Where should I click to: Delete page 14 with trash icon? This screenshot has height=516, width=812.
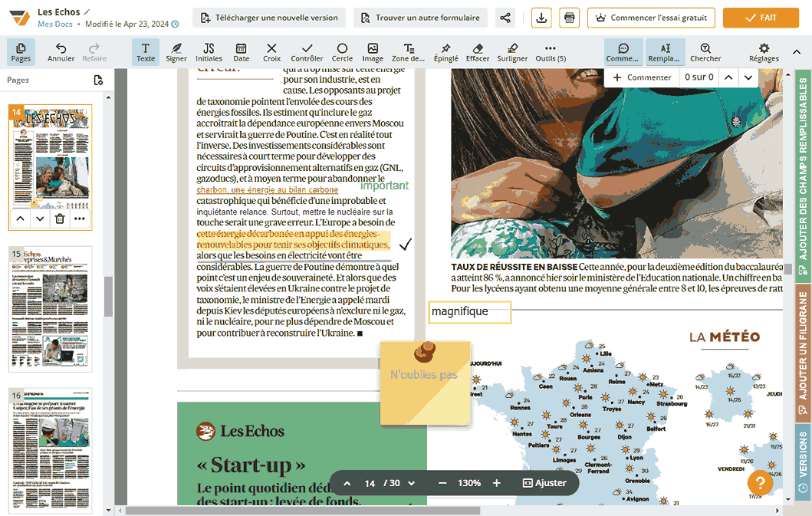click(x=60, y=219)
